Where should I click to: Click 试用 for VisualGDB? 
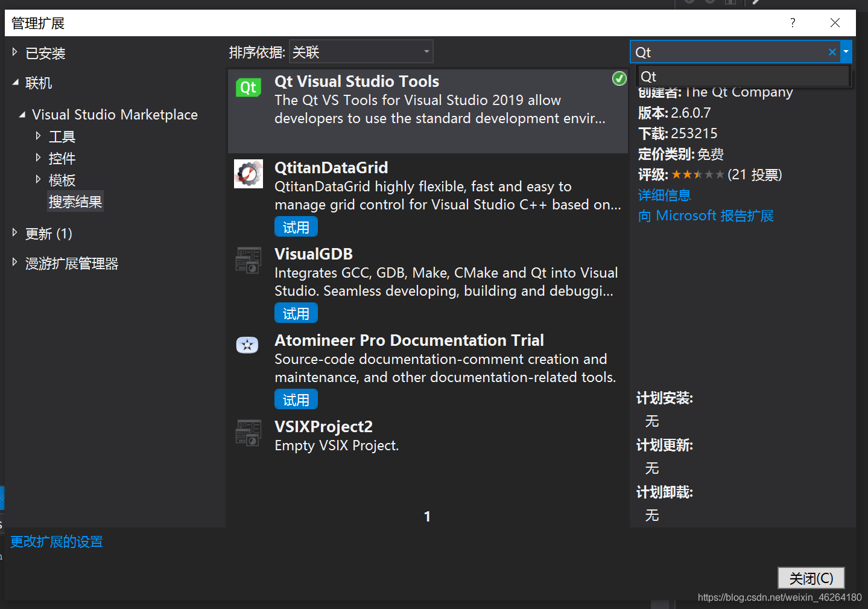click(296, 313)
